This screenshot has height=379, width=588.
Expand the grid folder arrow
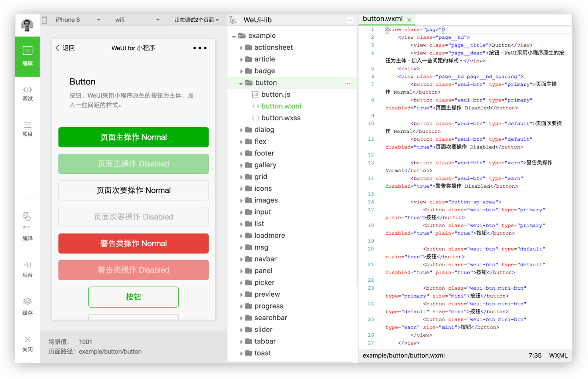pyautogui.click(x=241, y=177)
